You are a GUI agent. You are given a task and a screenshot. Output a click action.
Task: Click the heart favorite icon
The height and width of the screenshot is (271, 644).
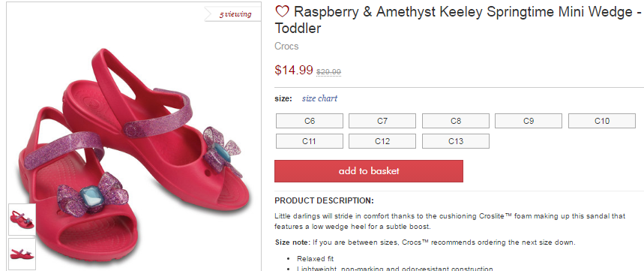(x=282, y=11)
